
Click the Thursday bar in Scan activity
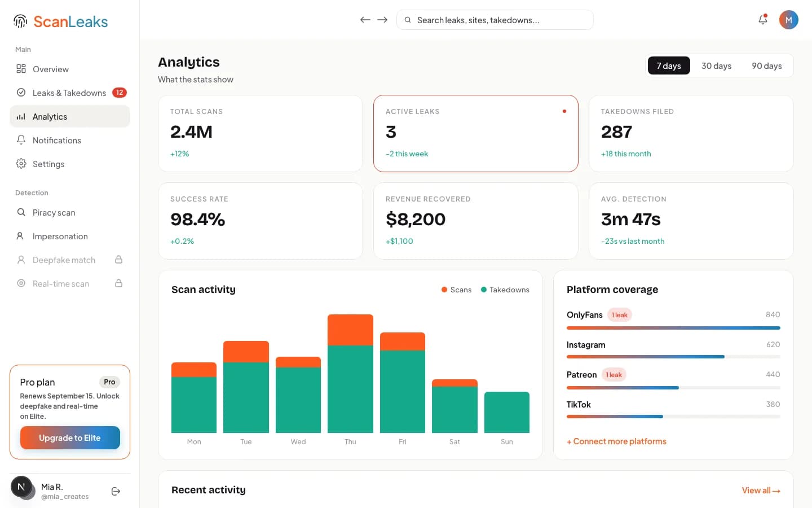(350, 374)
